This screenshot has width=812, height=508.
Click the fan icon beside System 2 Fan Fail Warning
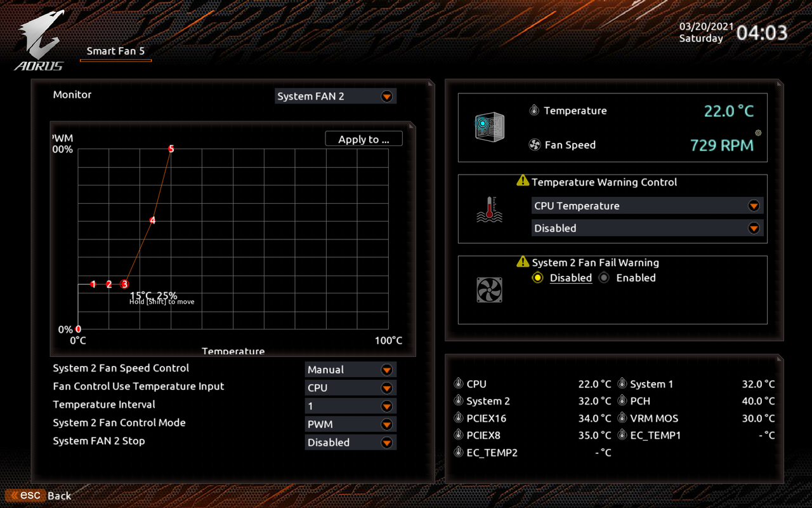click(489, 289)
